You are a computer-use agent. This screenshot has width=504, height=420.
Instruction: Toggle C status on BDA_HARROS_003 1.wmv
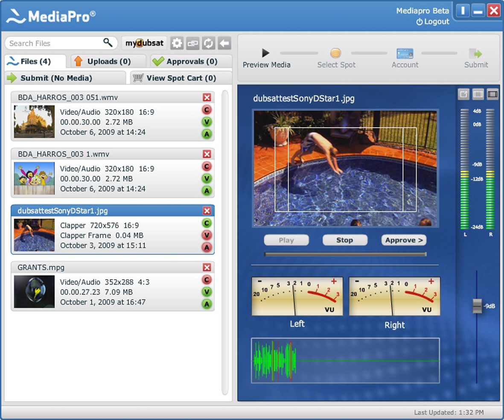(x=207, y=166)
